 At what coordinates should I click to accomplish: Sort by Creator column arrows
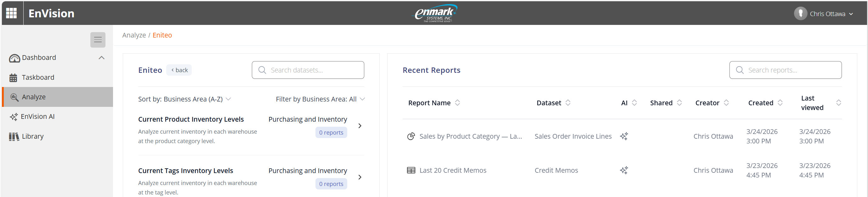pos(726,102)
